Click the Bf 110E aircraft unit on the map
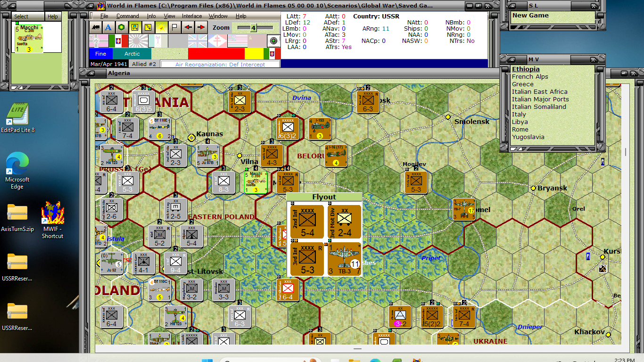Viewport: 644px width, 362px height. pyautogui.click(x=159, y=129)
